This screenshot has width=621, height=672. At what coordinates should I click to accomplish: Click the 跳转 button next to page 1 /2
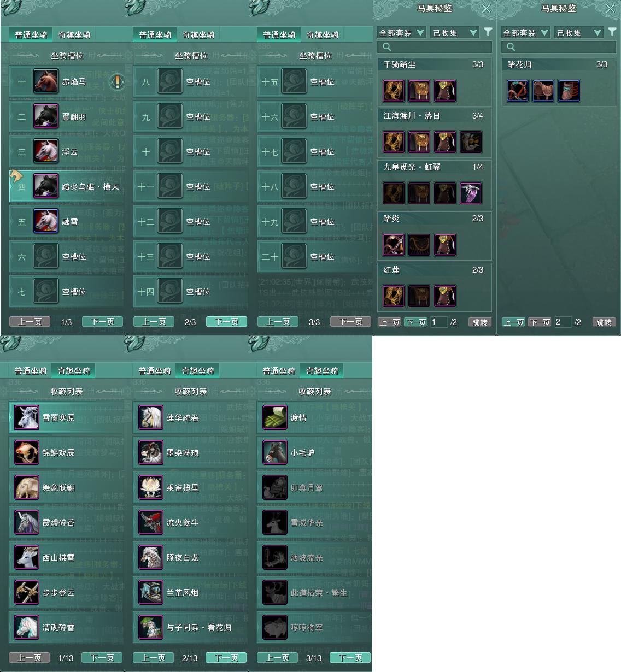[x=479, y=322]
